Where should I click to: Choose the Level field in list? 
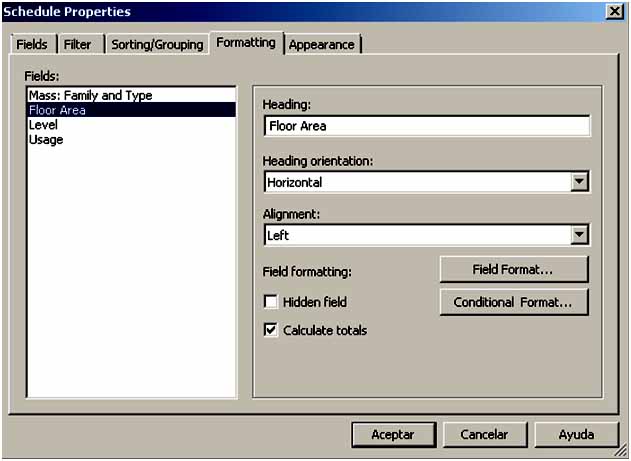[x=43, y=125]
